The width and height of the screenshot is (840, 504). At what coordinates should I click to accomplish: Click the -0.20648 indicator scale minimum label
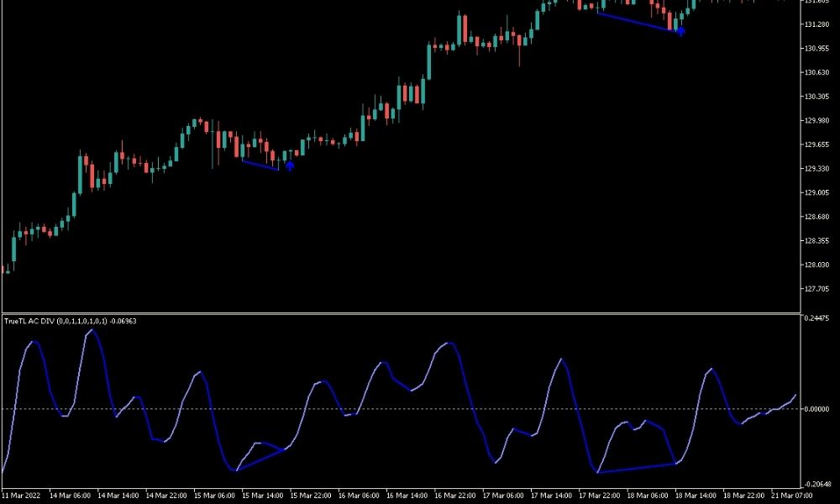click(x=816, y=484)
